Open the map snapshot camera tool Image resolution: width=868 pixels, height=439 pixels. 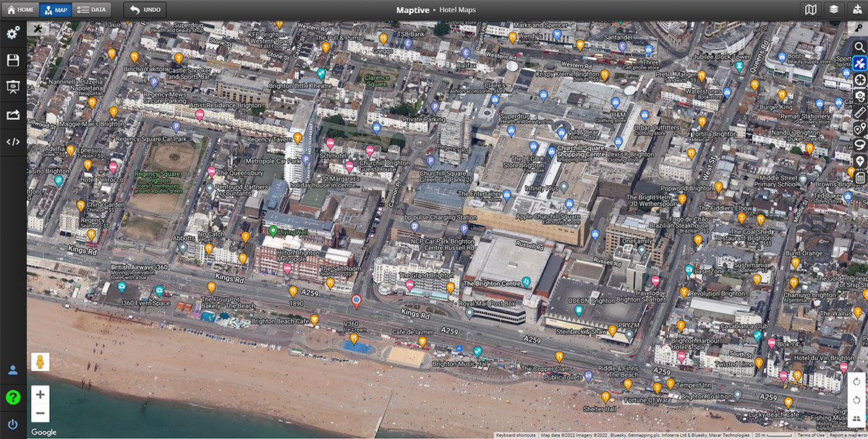point(860,95)
